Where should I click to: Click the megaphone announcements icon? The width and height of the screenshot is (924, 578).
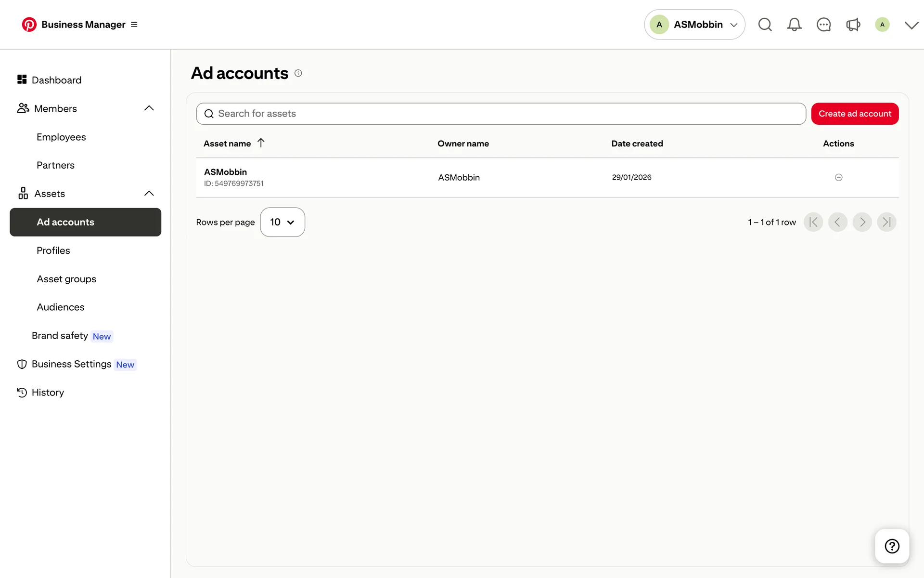(x=853, y=25)
